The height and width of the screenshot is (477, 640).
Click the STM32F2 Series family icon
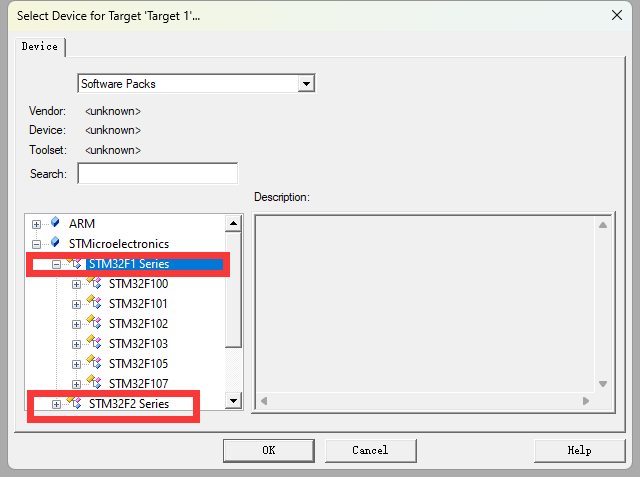tap(74, 403)
